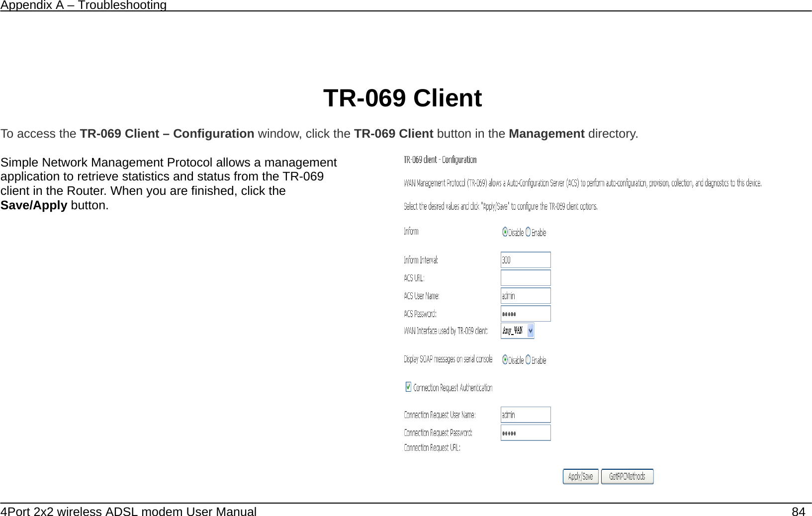Click the ACS URL input field

526,278
